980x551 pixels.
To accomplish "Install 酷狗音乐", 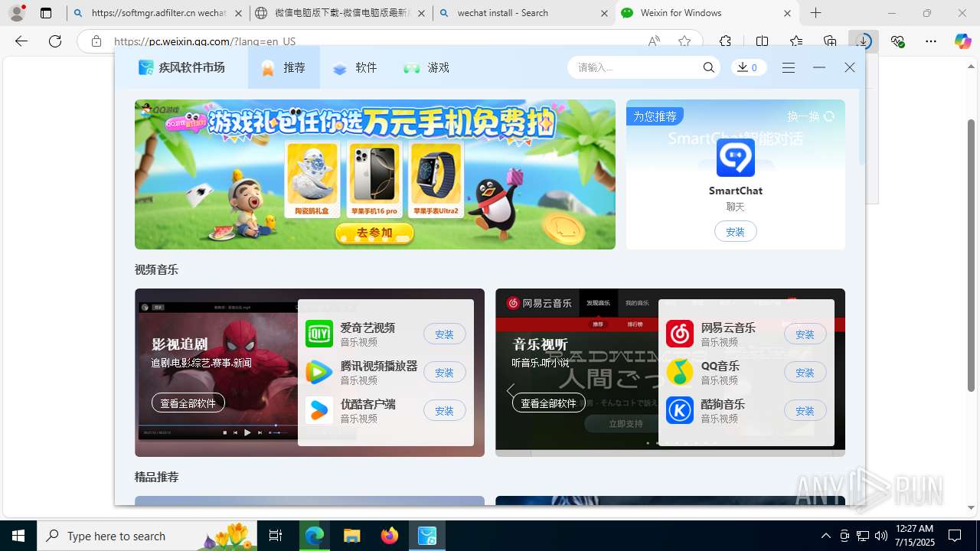I will (x=805, y=410).
